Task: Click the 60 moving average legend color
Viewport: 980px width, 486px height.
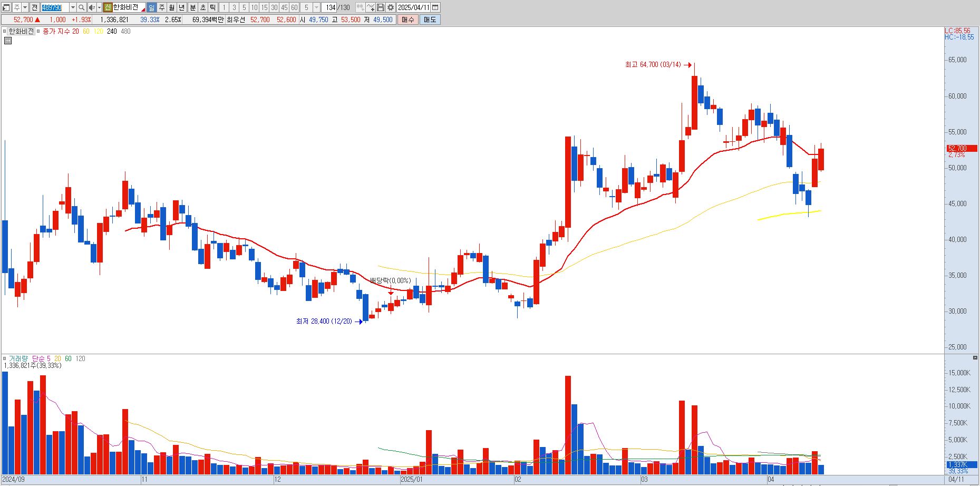Action: pos(86,31)
